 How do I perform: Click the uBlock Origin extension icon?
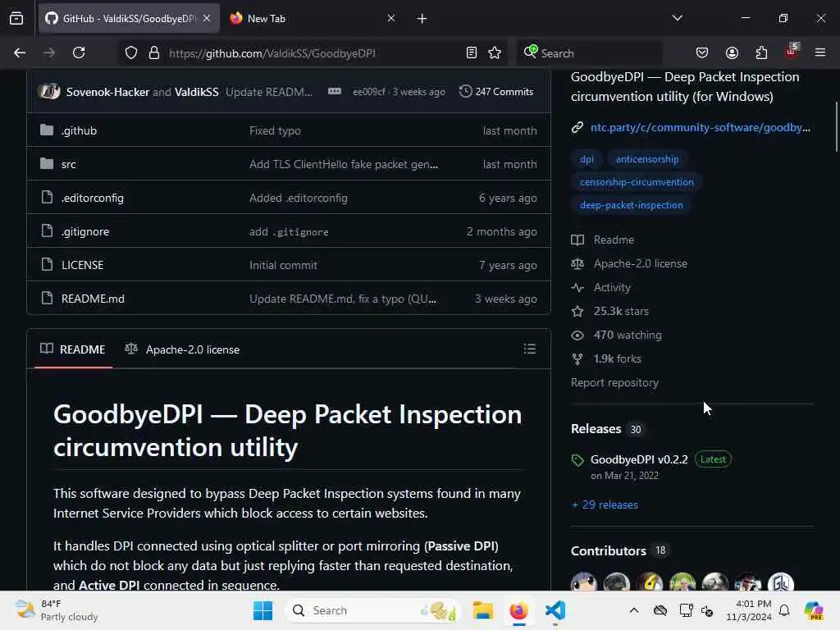click(x=792, y=52)
